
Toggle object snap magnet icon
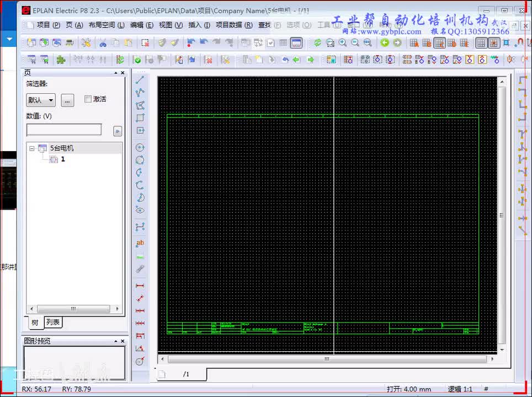[x=519, y=43]
